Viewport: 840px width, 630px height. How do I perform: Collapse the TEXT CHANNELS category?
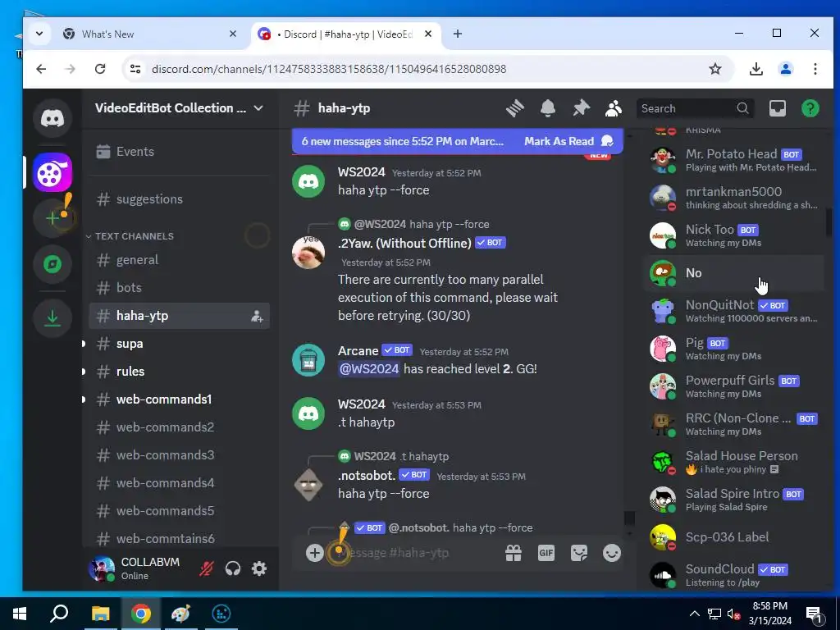click(x=134, y=236)
